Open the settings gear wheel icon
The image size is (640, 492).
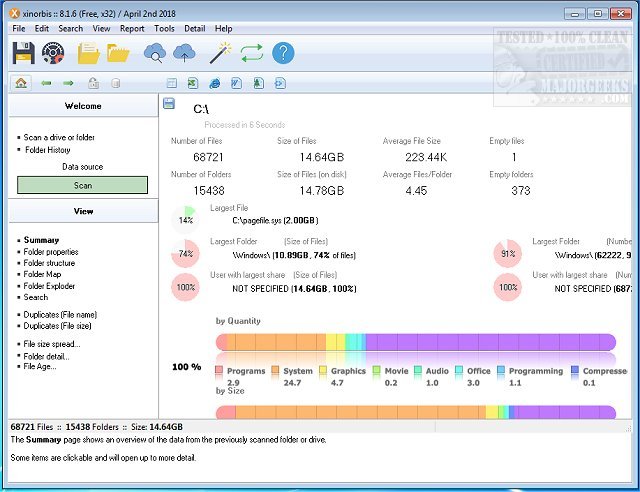click(x=53, y=53)
